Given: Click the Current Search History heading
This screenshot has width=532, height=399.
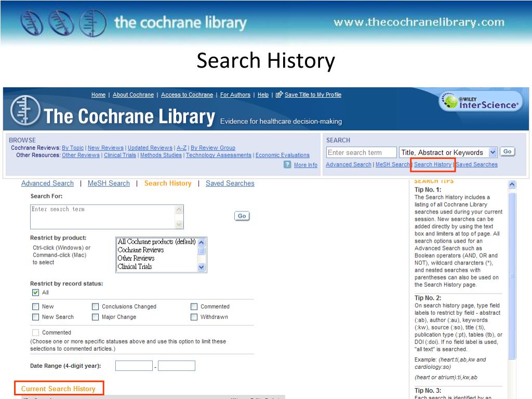Looking at the screenshot, I should coord(58,389).
